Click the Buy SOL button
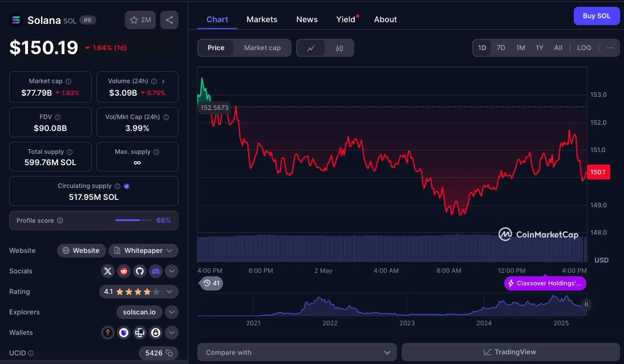 (597, 16)
